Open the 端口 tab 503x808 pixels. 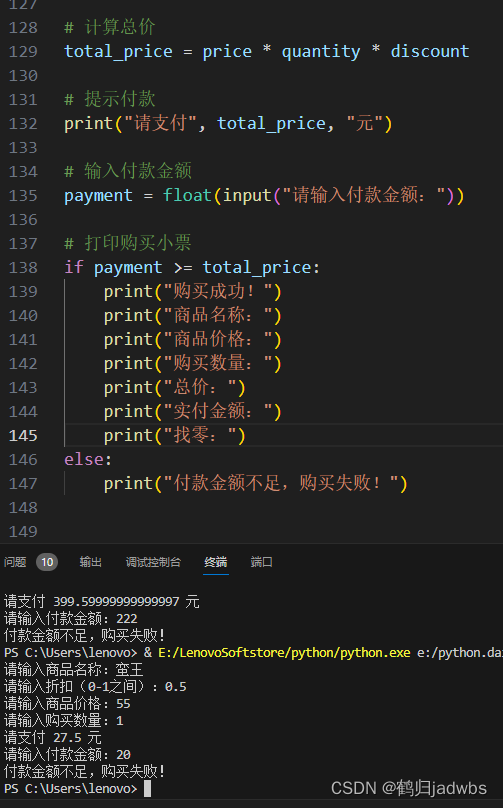point(261,562)
